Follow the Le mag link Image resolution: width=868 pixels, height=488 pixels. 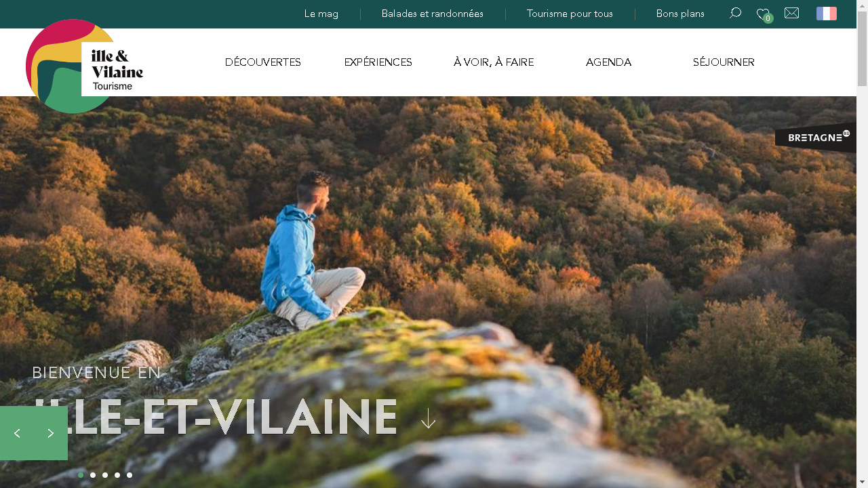(321, 14)
